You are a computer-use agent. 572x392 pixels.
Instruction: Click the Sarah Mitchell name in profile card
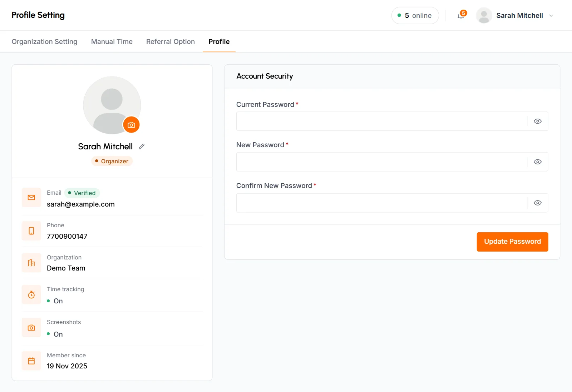pyautogui.click(x=105, y=147)
